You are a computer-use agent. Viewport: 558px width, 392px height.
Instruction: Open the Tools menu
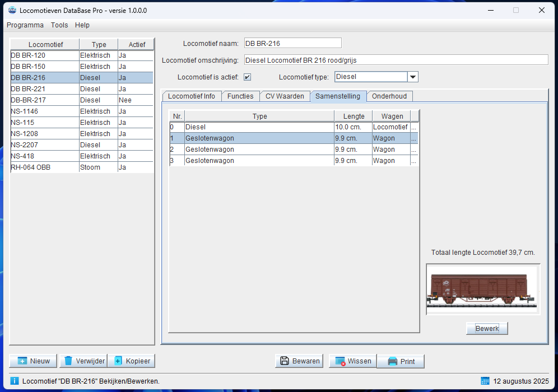59,25
